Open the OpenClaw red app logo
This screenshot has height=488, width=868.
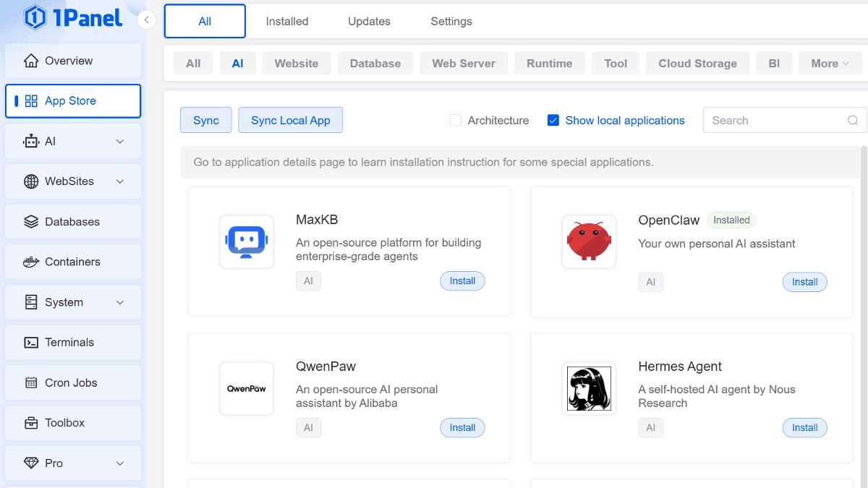tap(589, 241)
